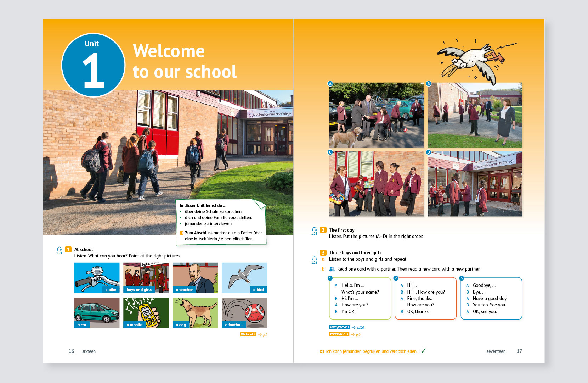The width and height of the screenshot is (588, 383).
Task: Click the orange exercise 1 badge for At school
Action: point(68,250)
